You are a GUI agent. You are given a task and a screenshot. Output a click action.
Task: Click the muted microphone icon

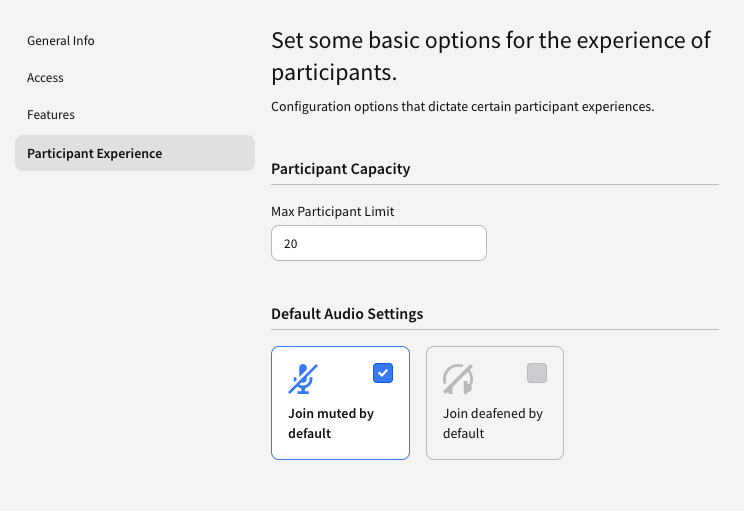303,379
